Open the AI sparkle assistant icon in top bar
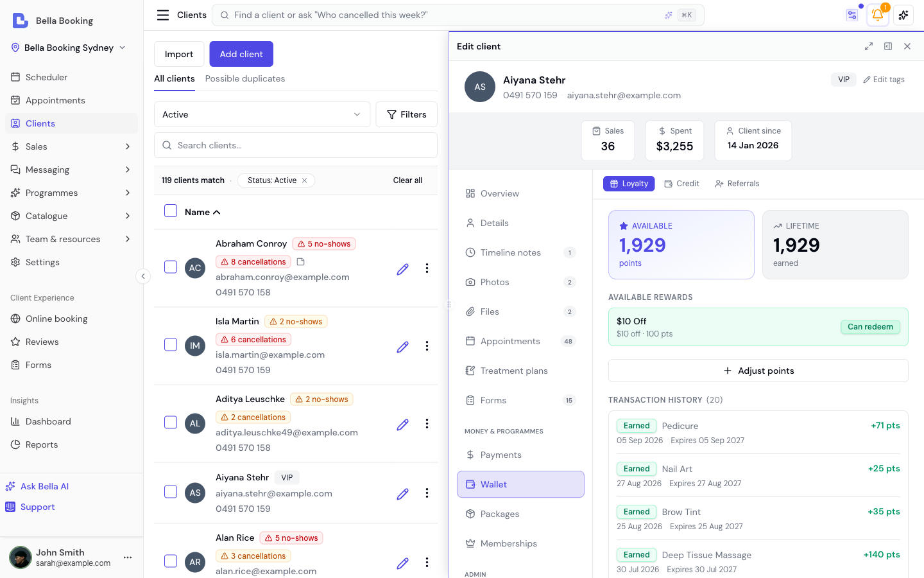 [x=903, y=15]
